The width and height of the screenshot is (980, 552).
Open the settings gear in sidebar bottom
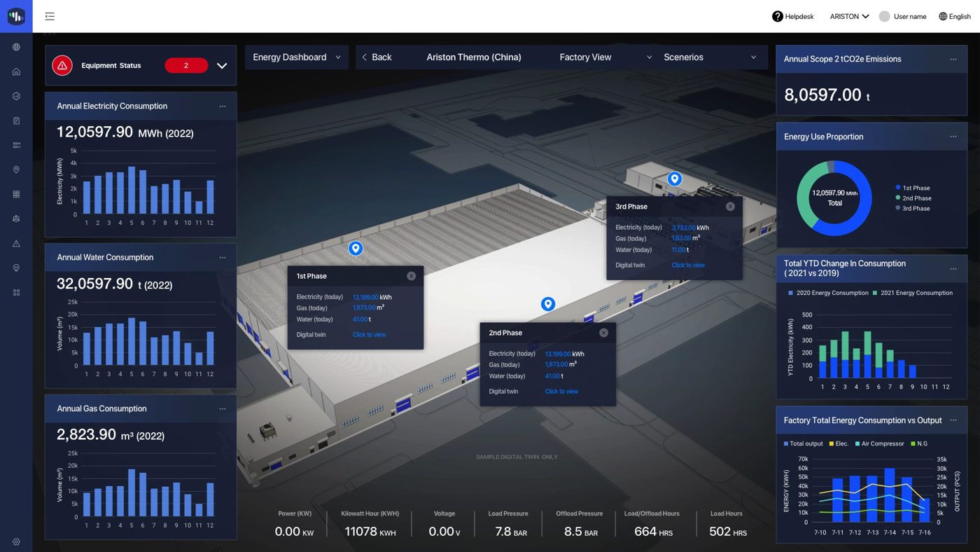coord(16,541)
